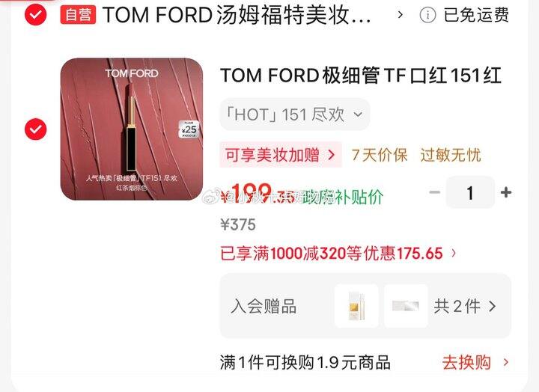This screenshot has height=392, width=539.
Task: Decrease quantity with the minus button
Action: click(435, 192)
